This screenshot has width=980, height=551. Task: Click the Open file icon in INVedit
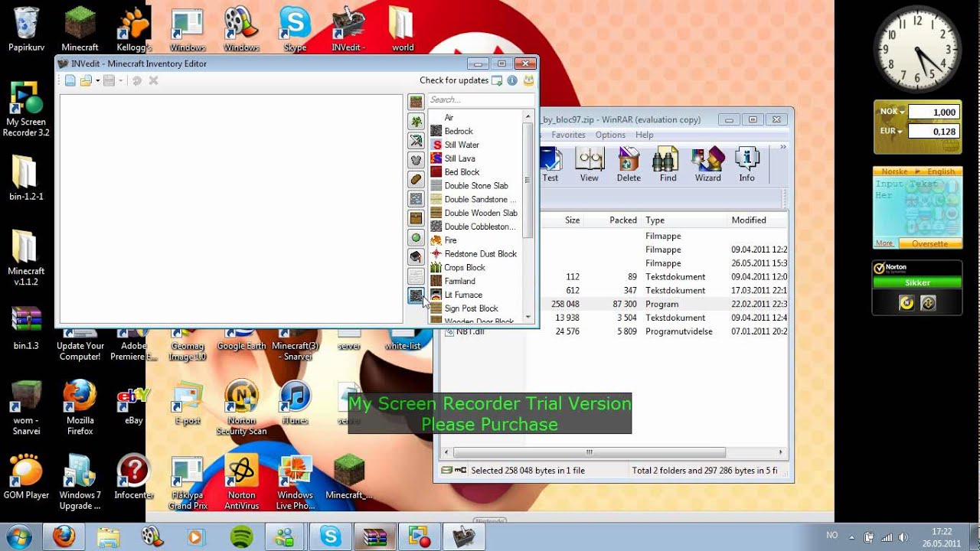click(x=86, y=80)
